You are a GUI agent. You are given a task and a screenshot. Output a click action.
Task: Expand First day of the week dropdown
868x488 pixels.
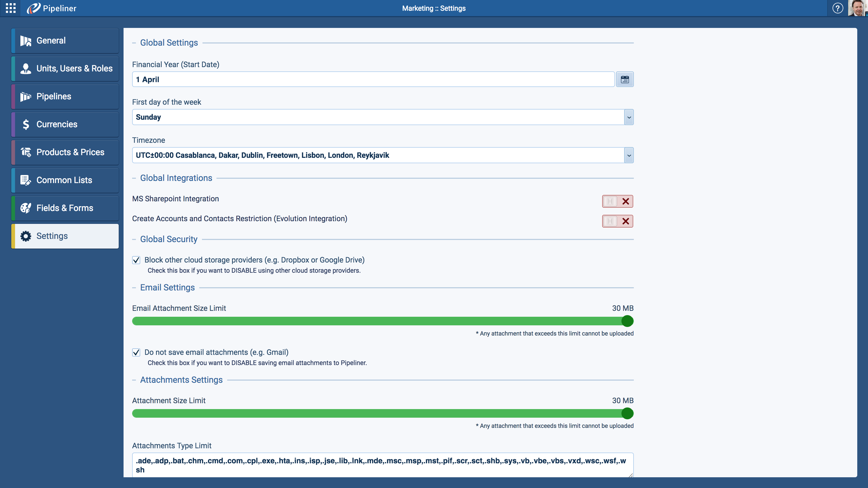(x=628, y=117)
